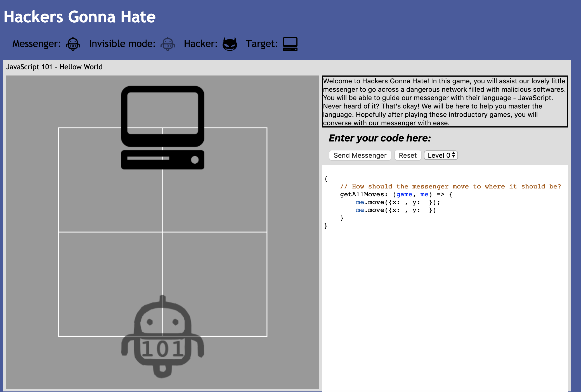Click the Level selector stepper arrows
Viewport: 581px width, 392px height.
tap(454, 155)
